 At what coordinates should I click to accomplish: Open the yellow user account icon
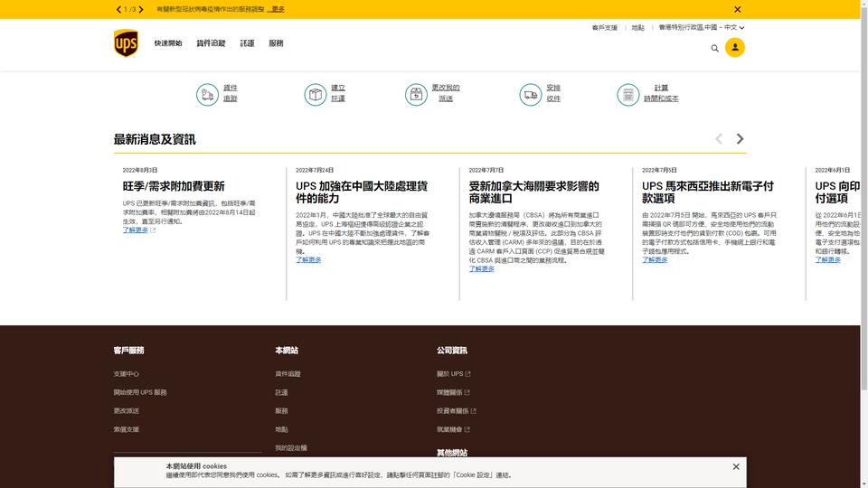pyautogui.click(x=734, y=48)
